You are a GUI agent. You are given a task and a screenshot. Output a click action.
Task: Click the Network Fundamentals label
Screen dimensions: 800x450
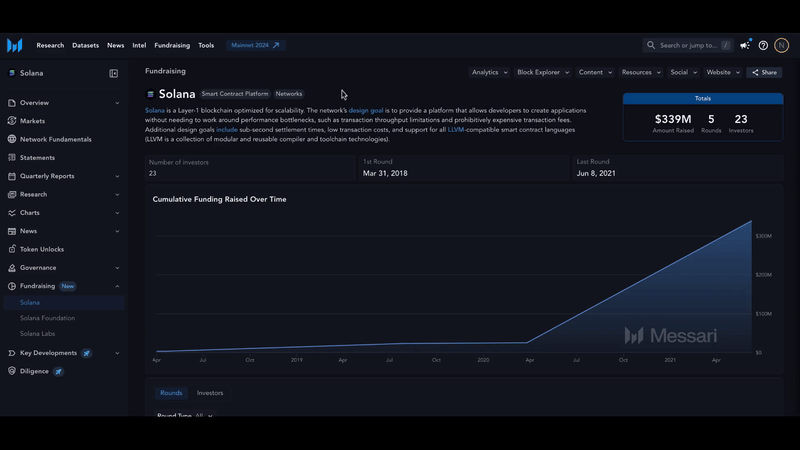pos(56,139)
